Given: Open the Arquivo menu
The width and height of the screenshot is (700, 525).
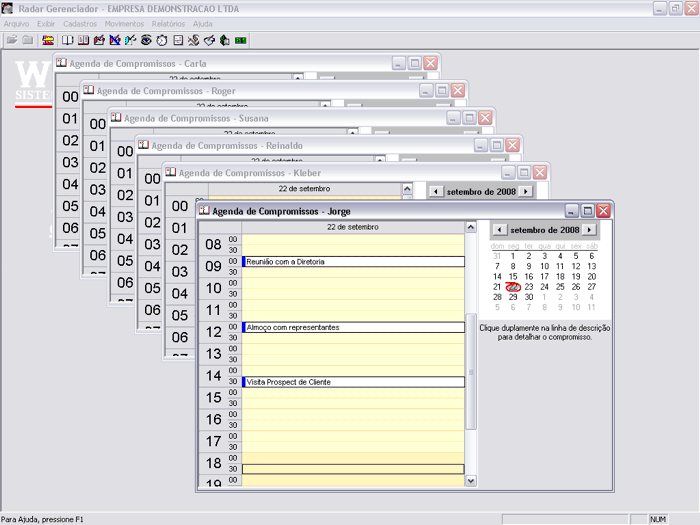Looking at the screenshot, I should (x=16, y=23).
